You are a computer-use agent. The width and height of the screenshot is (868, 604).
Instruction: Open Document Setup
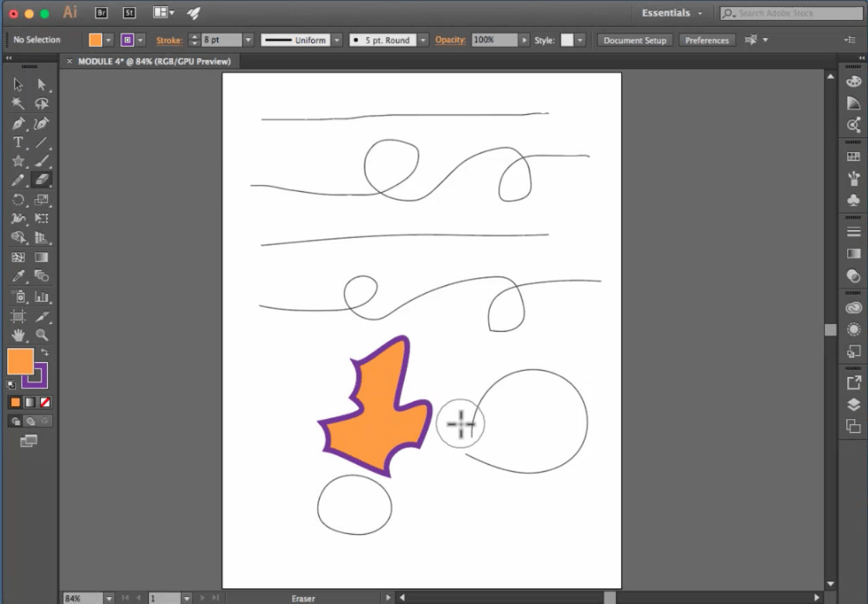[634, 39]
